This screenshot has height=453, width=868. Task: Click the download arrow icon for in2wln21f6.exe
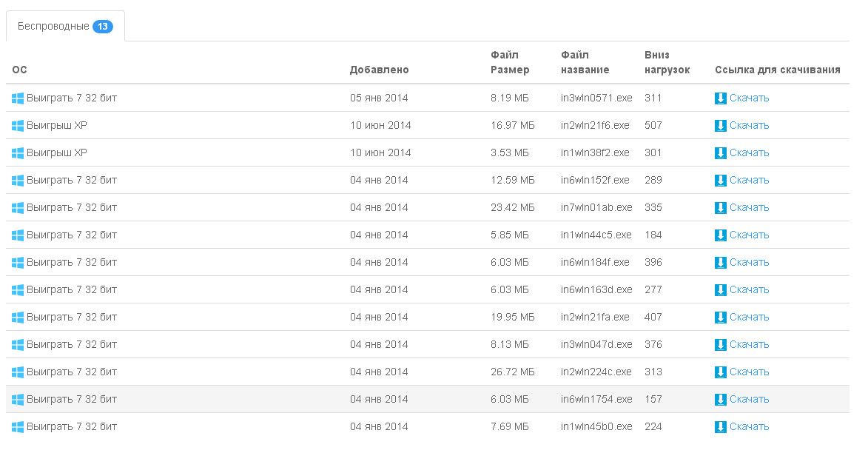(720, 126)
